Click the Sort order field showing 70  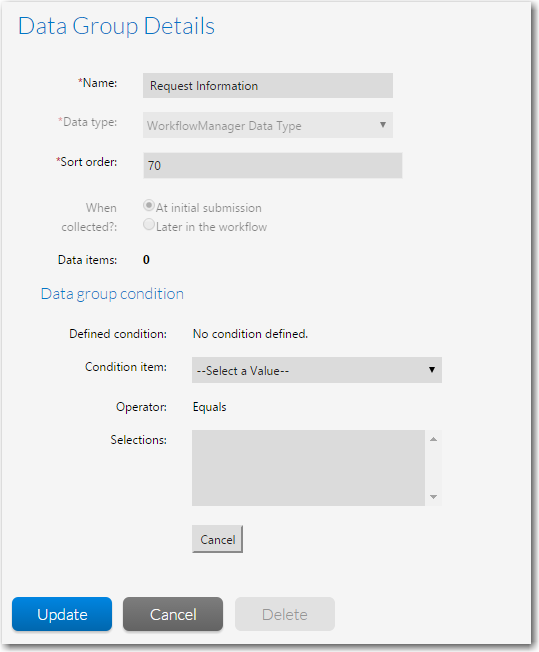(273, 165)
